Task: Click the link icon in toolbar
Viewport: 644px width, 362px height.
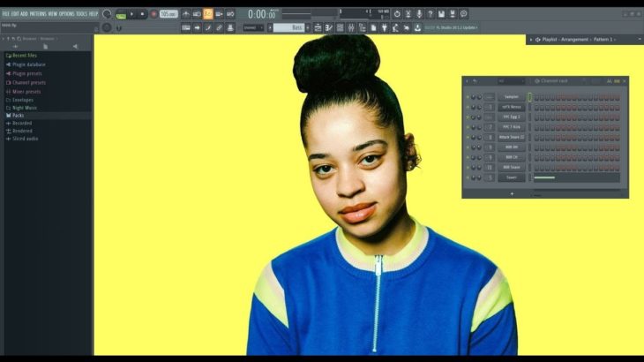Action: [x=220, y=27]
